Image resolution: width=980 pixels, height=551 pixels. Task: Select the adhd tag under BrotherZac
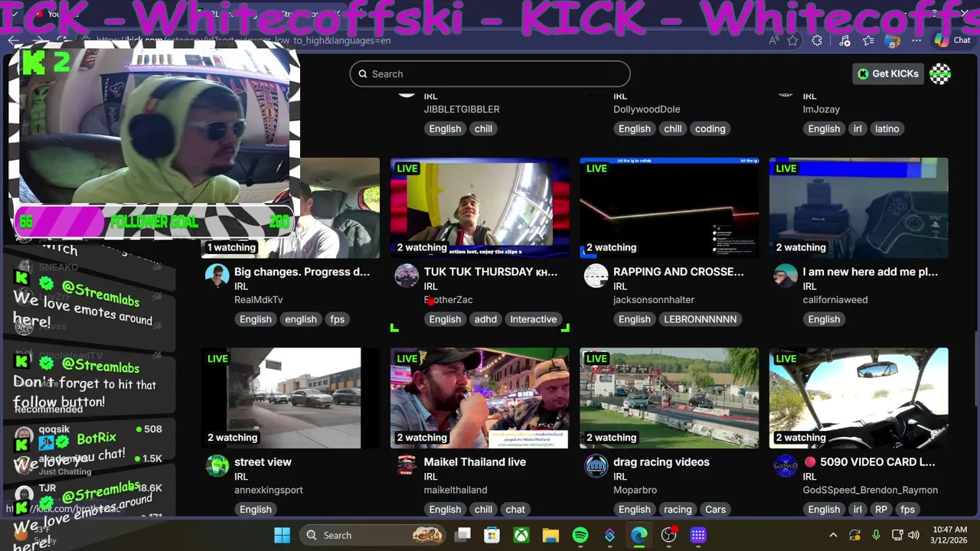point(485,319)
